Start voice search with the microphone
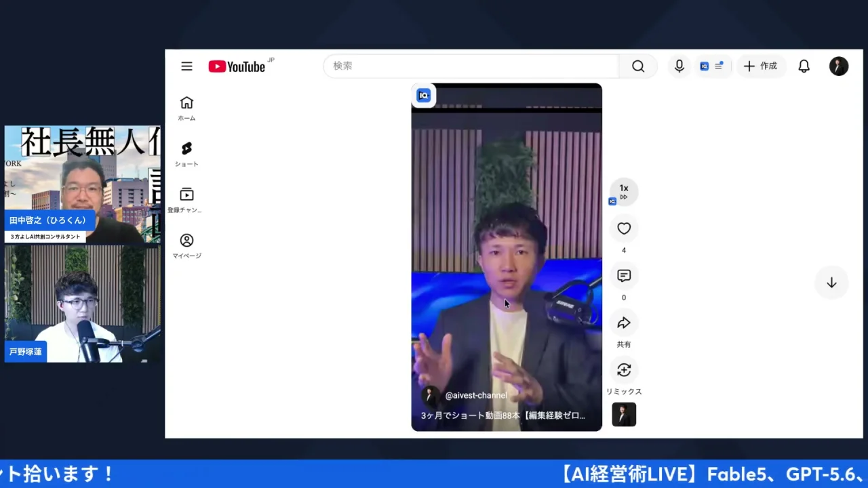Image resolution: width=868 pixels, height=488 pixels. 679,66
